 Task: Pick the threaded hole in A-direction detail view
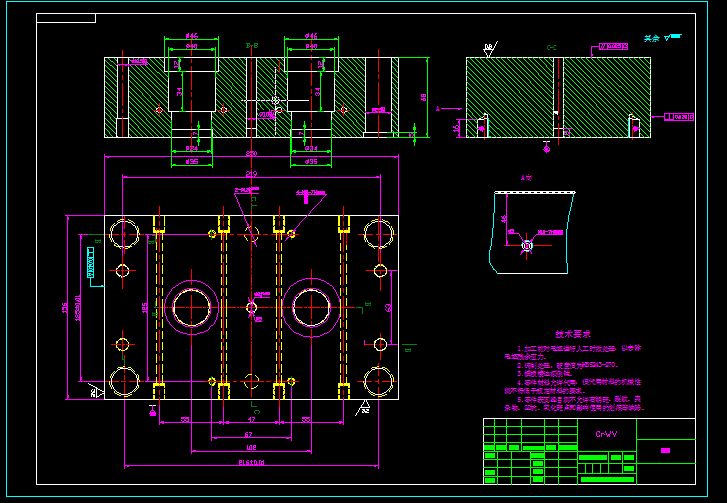527,245
